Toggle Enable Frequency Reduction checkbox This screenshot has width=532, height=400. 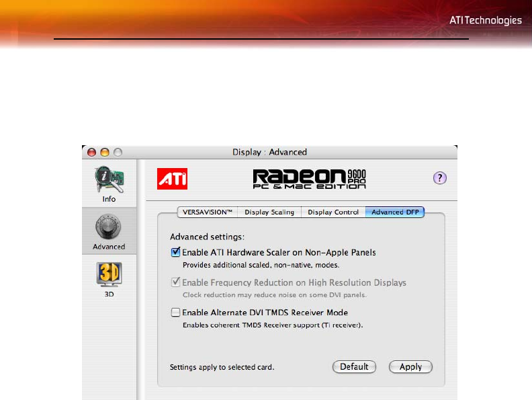175,282
